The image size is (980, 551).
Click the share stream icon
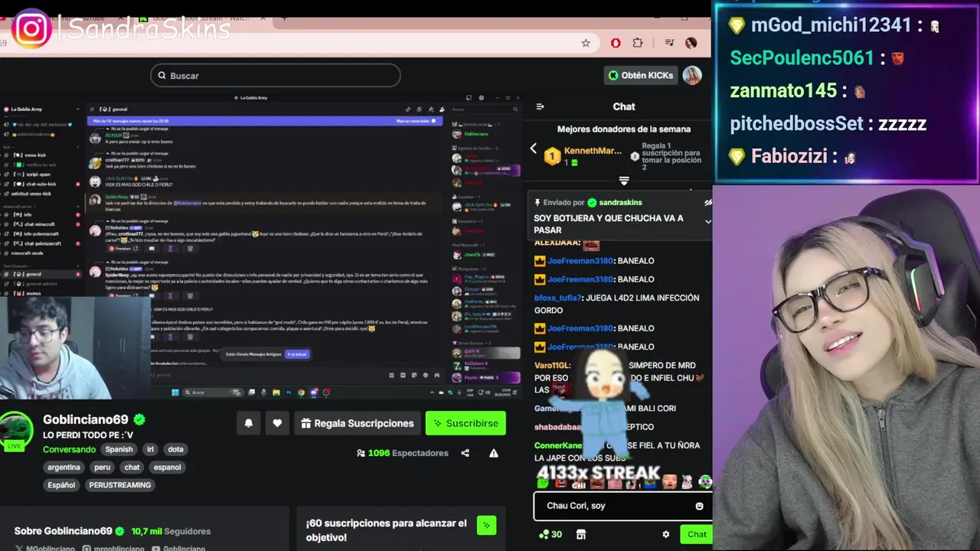click(x=465, y=453)
